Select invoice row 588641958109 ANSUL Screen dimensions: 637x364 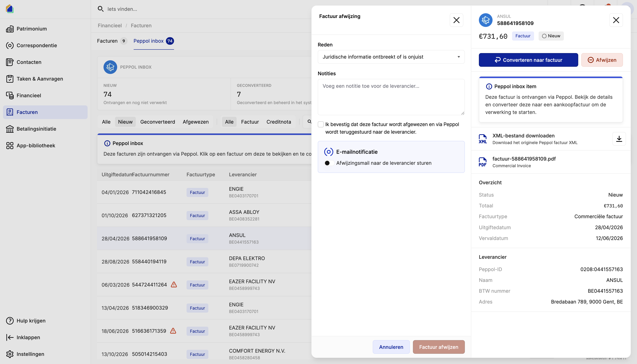click(204, 238)
